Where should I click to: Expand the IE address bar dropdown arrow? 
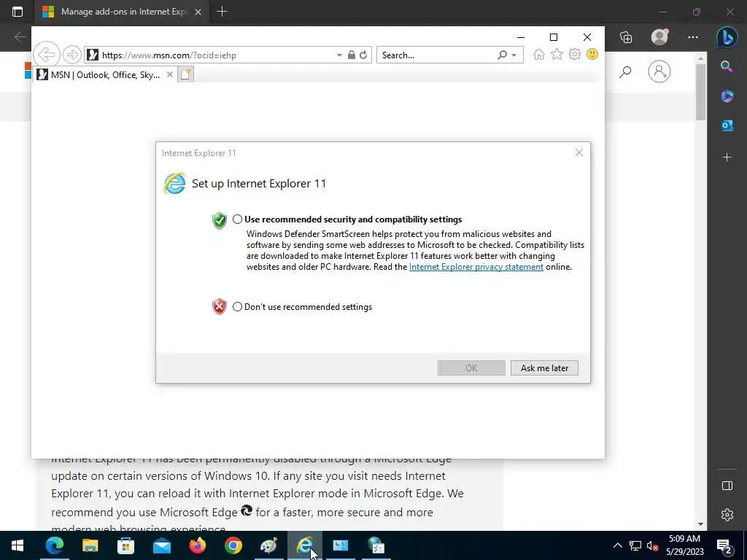coord(339,55)
